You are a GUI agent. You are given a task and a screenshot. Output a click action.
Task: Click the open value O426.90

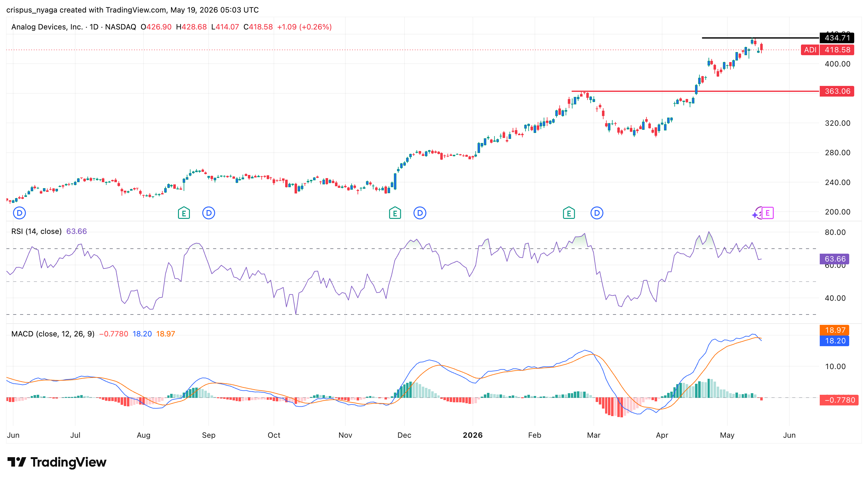(156, 27)
